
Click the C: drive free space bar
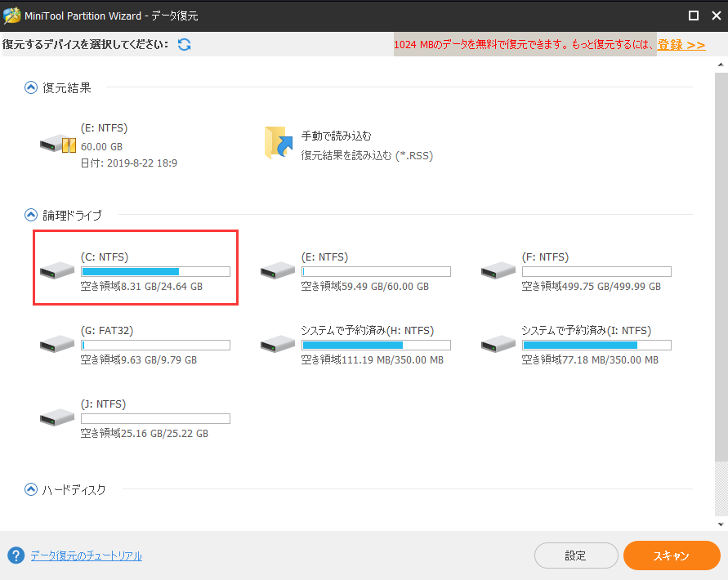tap(155, 271)
